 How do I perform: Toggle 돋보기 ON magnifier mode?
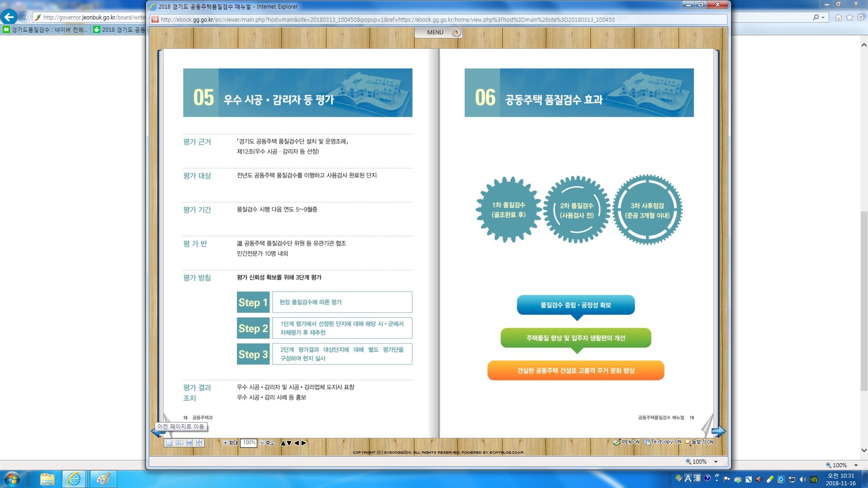point(699,442)
